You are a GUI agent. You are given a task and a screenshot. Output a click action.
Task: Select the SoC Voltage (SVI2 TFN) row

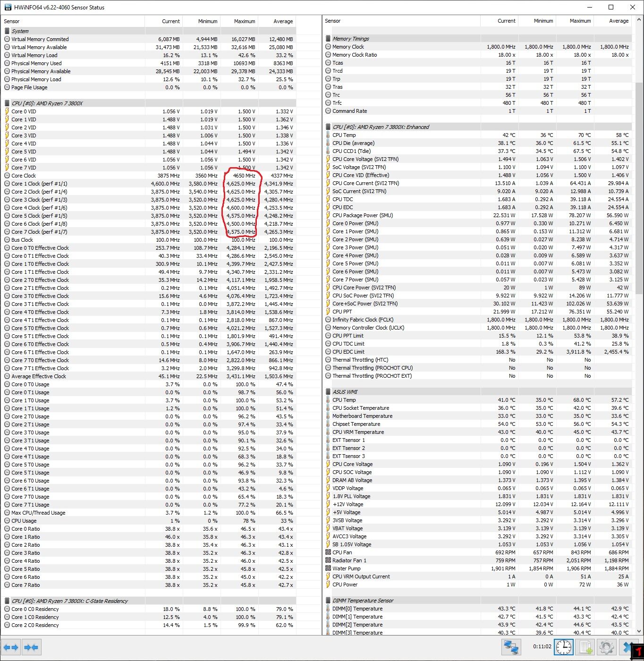pos(477,167)
